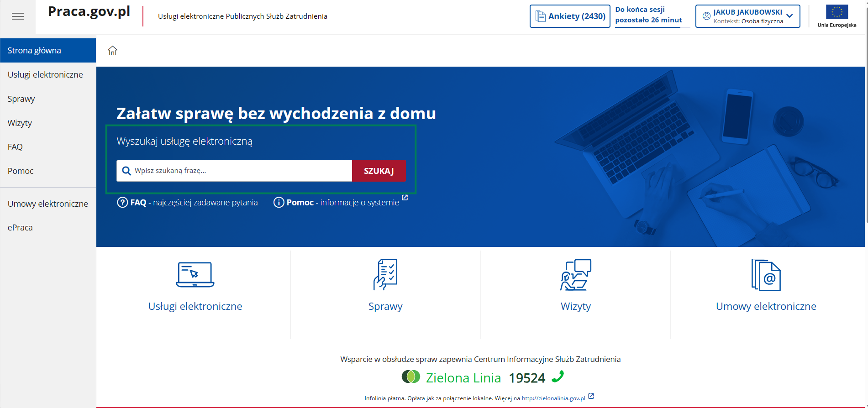Click the user profile icon

706,16
